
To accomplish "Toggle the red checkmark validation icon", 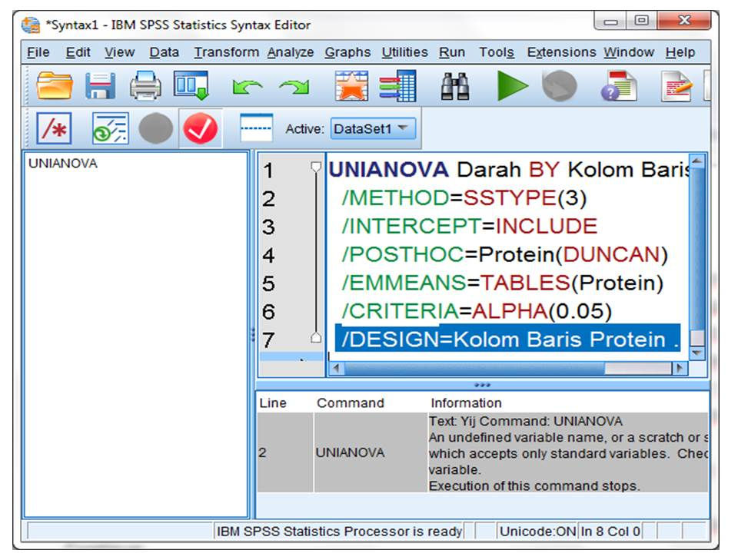I will 201,128.
